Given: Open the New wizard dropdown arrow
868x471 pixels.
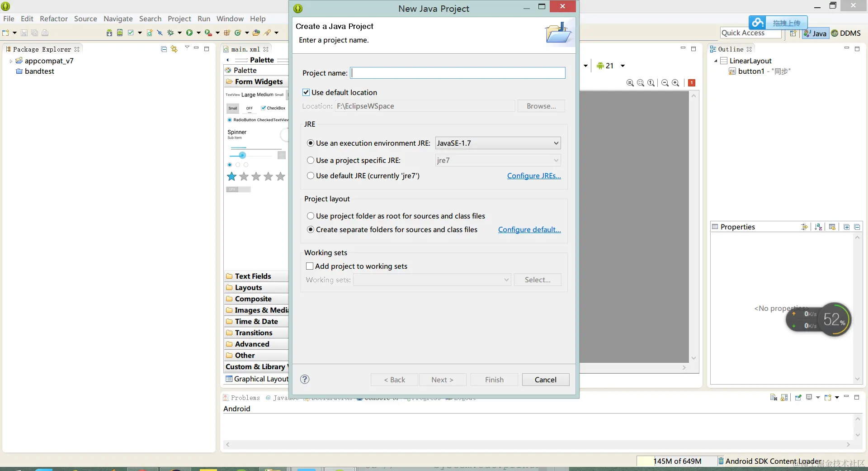Looking at the screenshot, I should pyautogui.click(x=14, y=33).
